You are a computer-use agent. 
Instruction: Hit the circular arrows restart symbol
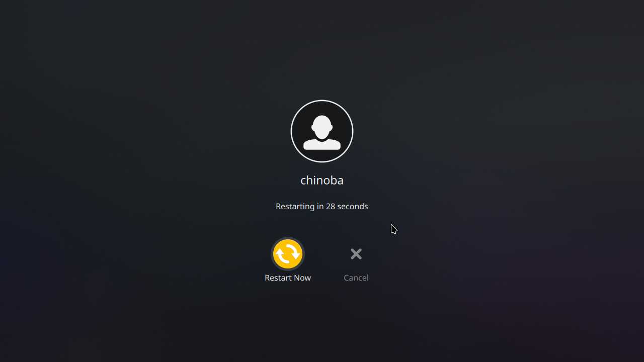tap(288, 254)
